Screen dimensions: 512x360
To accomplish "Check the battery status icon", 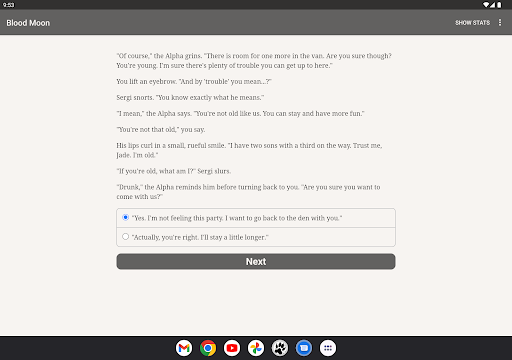I will pos(499,5).
